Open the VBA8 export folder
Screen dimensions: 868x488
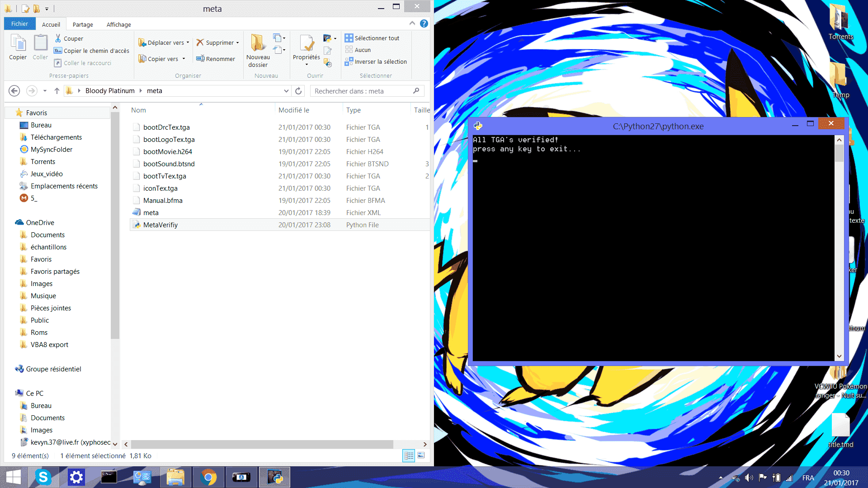click(49, 345)
